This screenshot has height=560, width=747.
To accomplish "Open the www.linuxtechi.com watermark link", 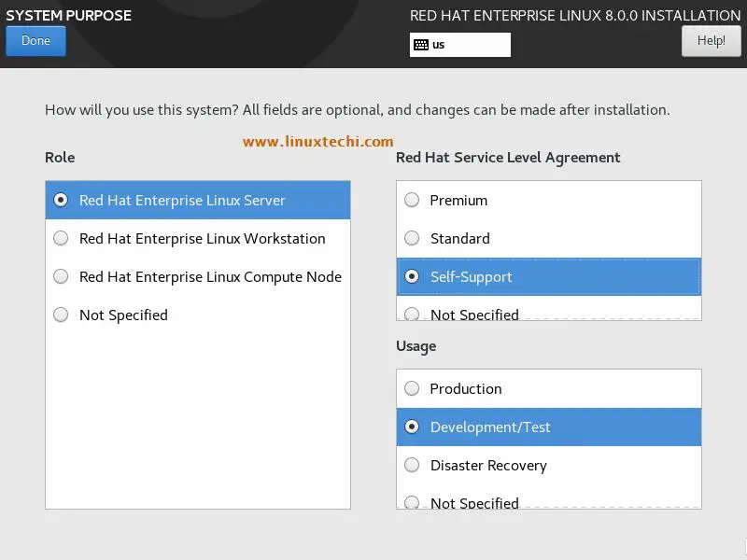I will (x=317, y=142).
